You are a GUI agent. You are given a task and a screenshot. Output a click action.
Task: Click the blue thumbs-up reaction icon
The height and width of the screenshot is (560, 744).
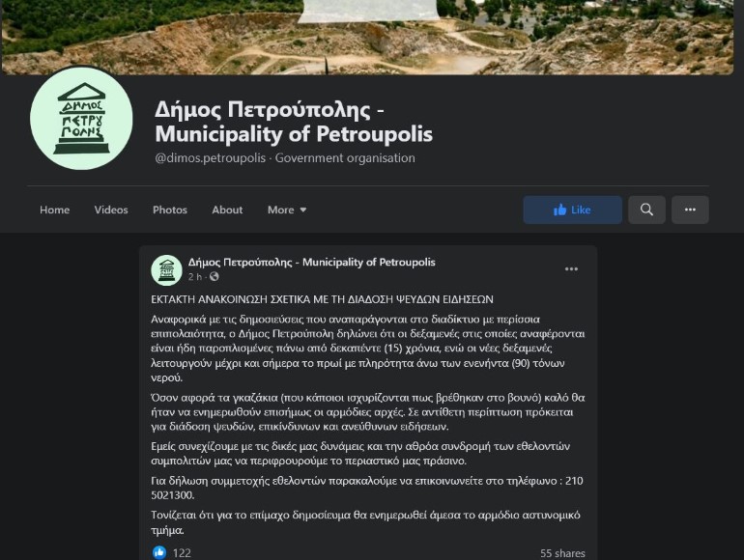click(159, 552)
